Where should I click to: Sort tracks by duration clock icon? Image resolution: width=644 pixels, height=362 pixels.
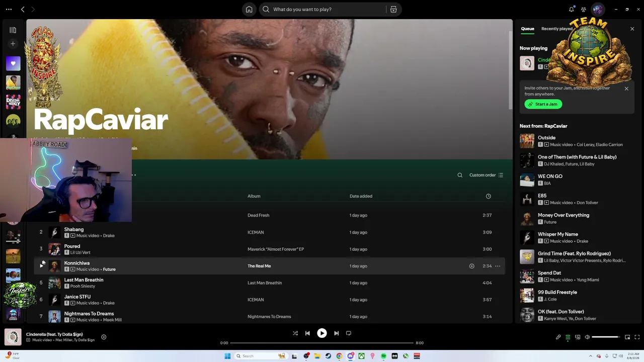click(488, 196)
